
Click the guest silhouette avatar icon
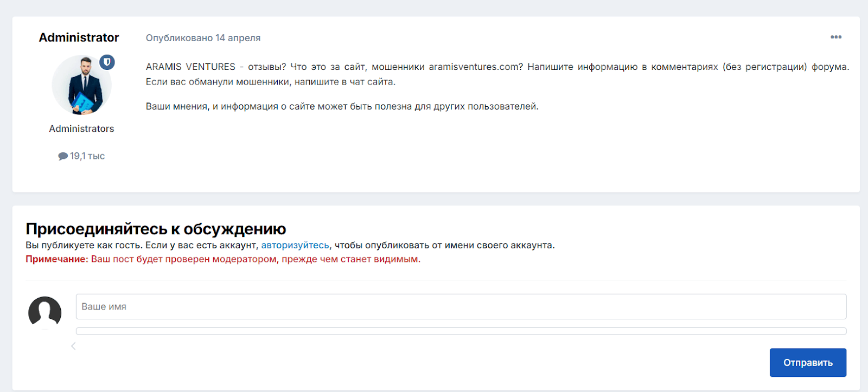pos(44,312)
